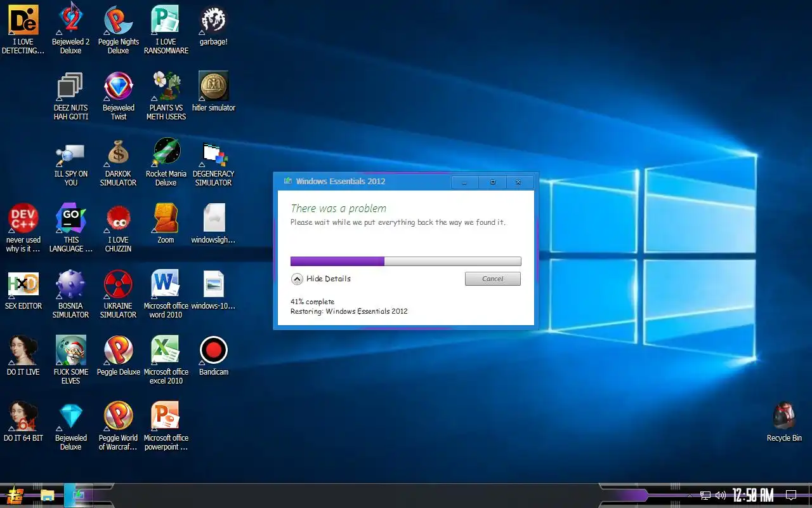This screenshot has width=812, height=508.
Task: Select Microsoft Office Word 2010 shortcut
Action: [x=166, y=293]
